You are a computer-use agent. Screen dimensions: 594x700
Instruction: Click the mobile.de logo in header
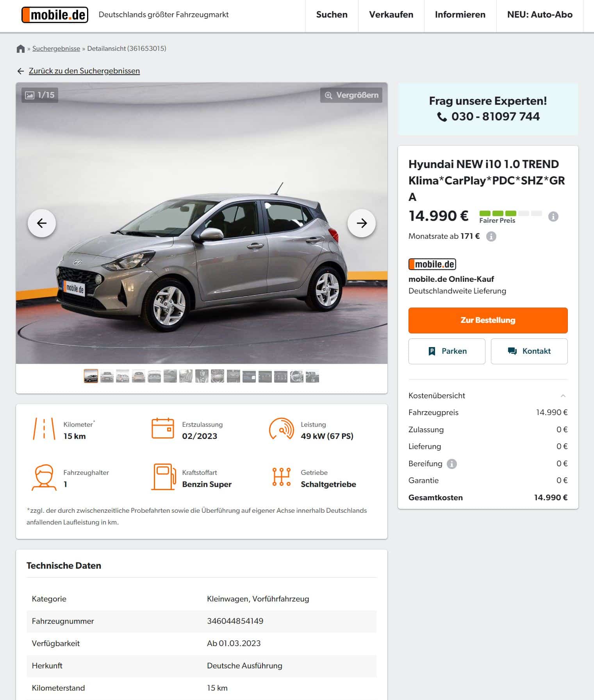[x=55, y=15]
